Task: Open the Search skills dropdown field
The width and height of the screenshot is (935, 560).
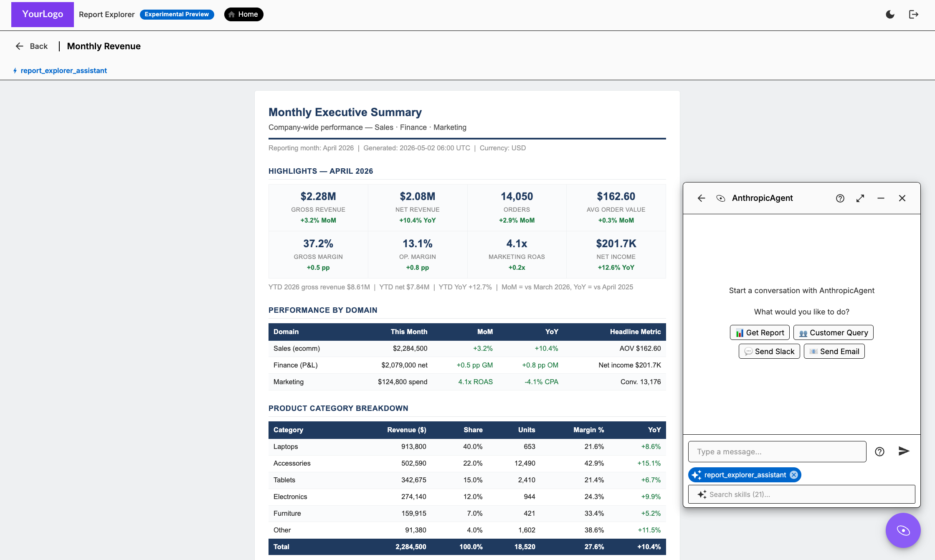Action: [802, 494]
